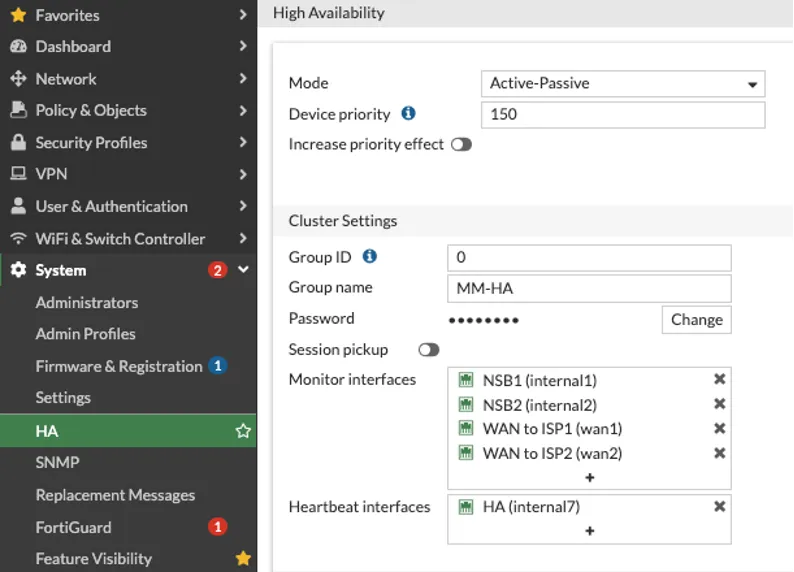Click the WiFi & Switch Controller wifi icon

19,238
